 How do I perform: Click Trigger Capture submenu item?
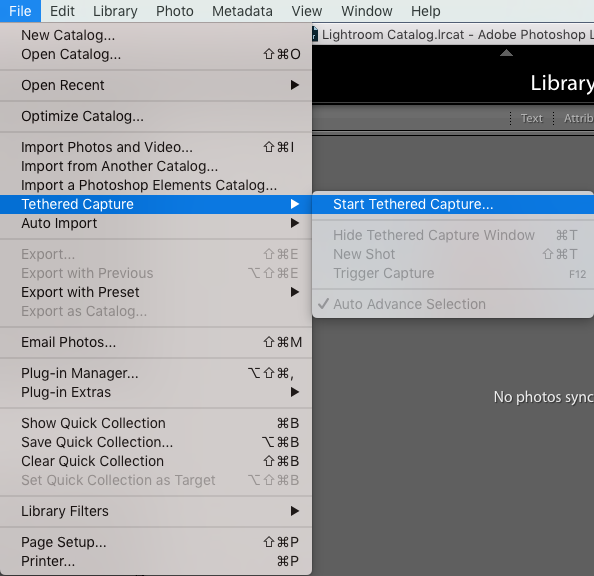coord(453,273)
